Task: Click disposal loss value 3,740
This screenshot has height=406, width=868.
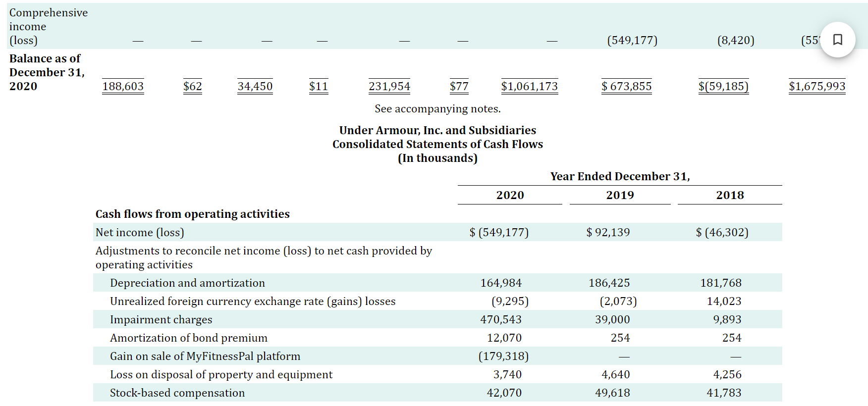Action: pyautogui.click(x=507, y=374)
